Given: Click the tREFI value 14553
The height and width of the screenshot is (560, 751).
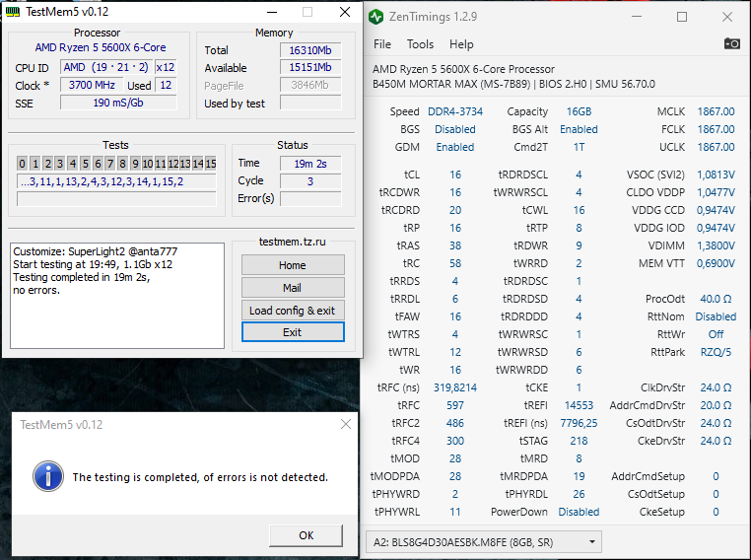Looking at the screenshot, I should pos(579,405).
